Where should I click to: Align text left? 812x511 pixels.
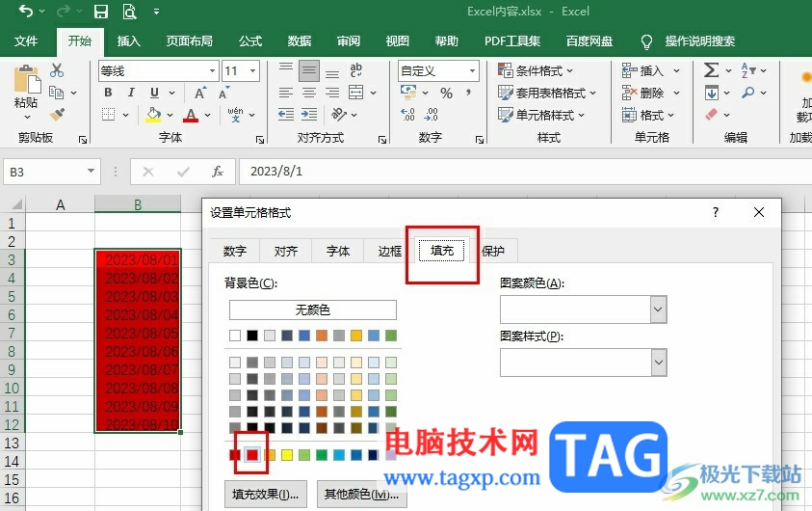(286, 93)
